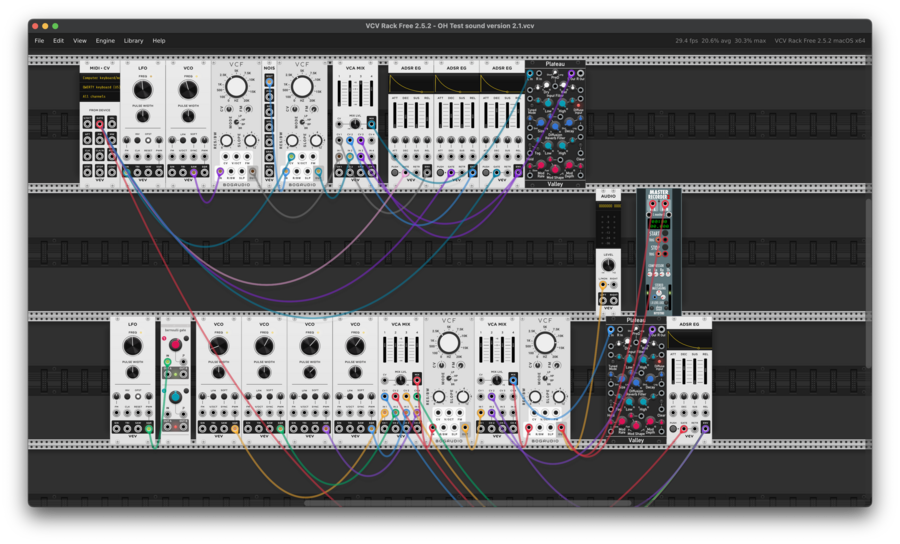Open the Library menu
This screenshot has height=544, width=900.
pos(133,41)
